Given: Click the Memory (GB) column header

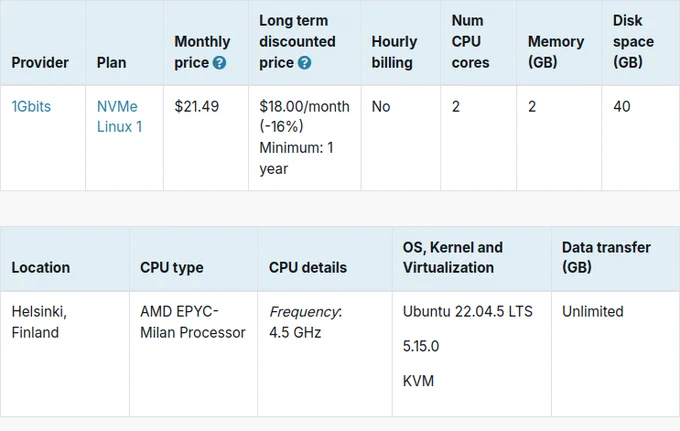Looking at the screenshot, I should pos(556,52).
